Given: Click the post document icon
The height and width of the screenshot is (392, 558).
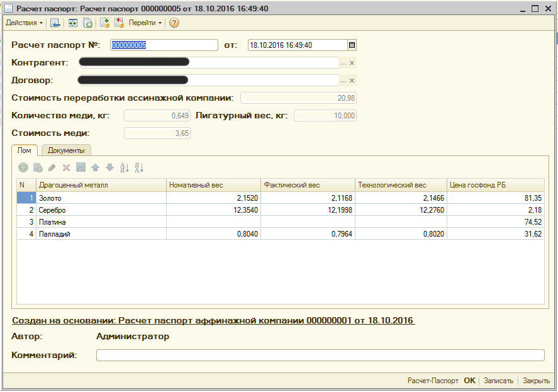Looking at the screenshot, I should point(105,23).
